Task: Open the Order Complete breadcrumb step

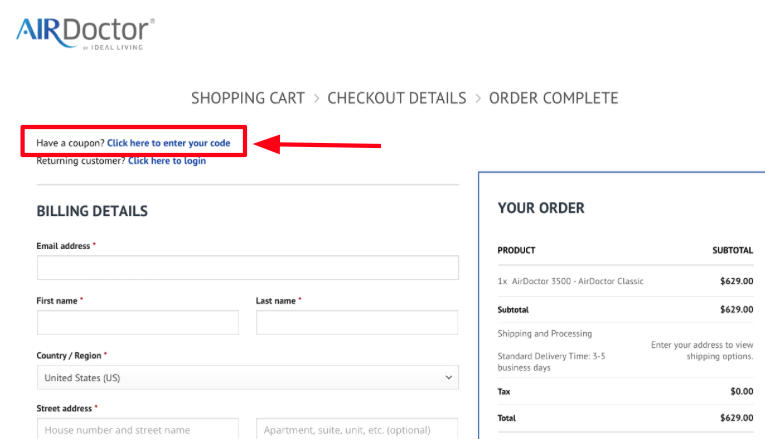Action: click(553, 98)
